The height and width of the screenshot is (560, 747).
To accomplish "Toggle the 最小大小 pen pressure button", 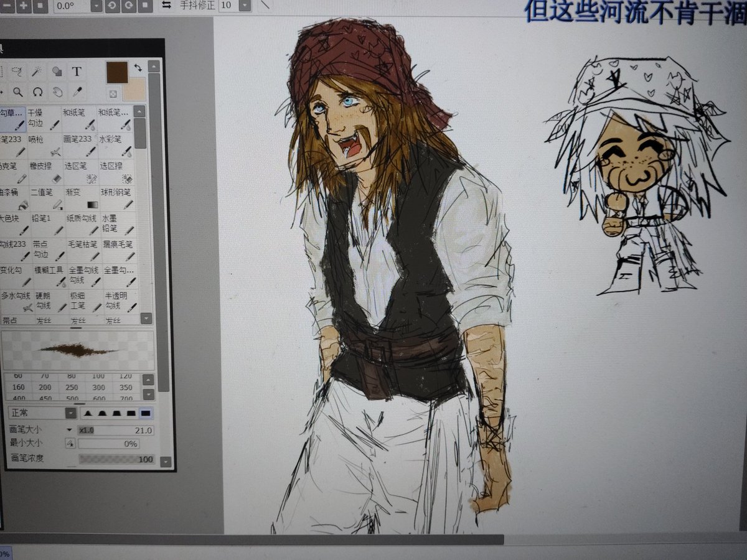I will point(70,444).
